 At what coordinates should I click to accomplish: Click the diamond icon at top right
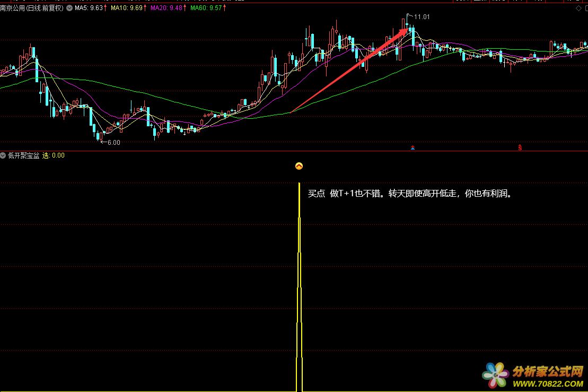pos(578,8)
